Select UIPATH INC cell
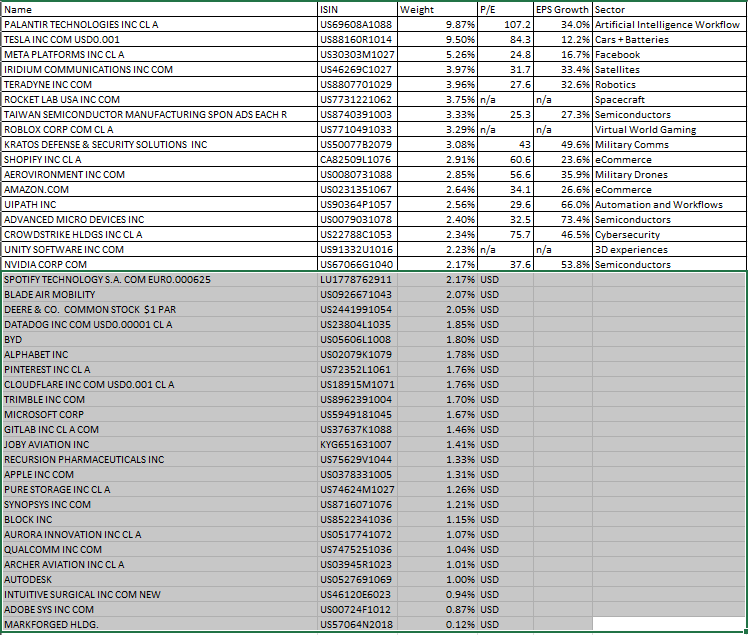Viewport: 748px width, 635px height. [159, 205]
